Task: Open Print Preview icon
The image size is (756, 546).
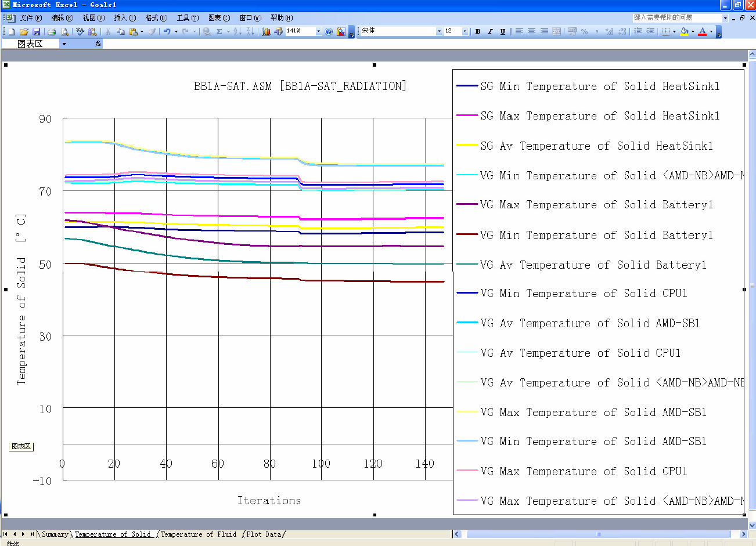Action: (64, 31)
